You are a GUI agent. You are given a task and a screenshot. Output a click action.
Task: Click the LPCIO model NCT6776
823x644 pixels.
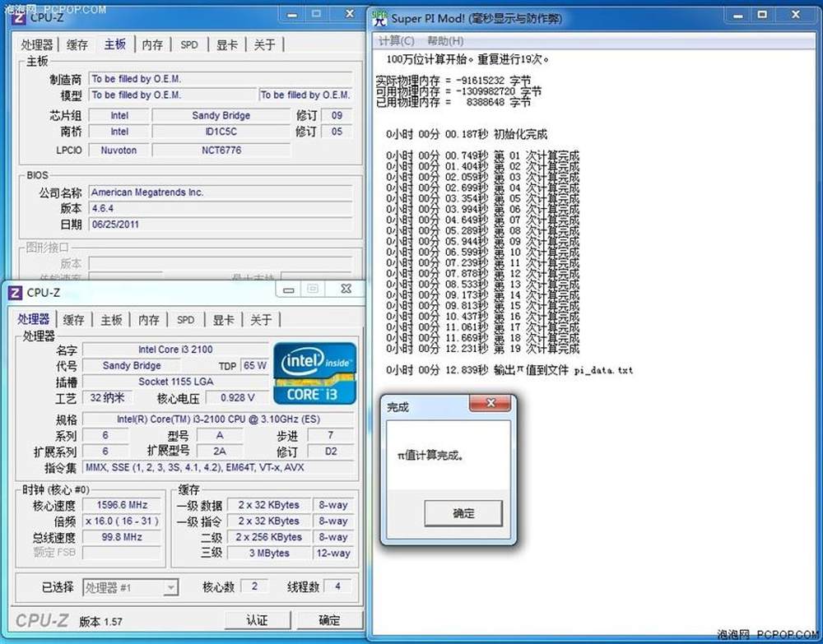click(x=221, y=150)
